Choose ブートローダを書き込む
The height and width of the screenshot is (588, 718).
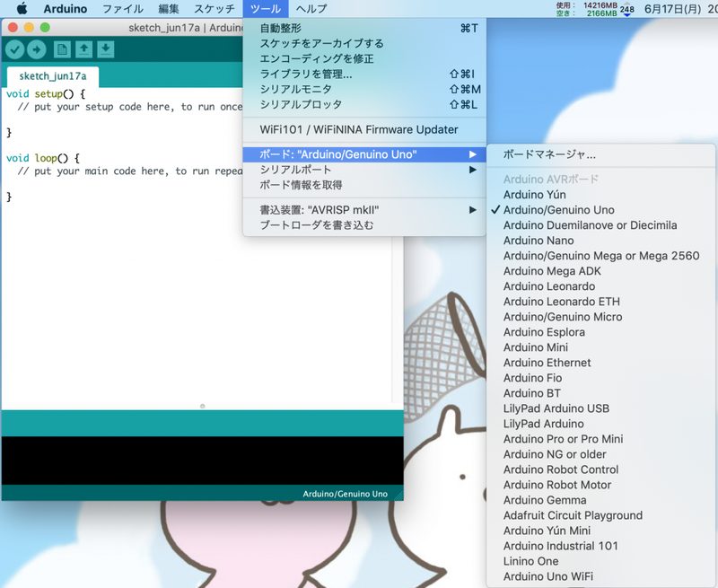coord(364,225)
